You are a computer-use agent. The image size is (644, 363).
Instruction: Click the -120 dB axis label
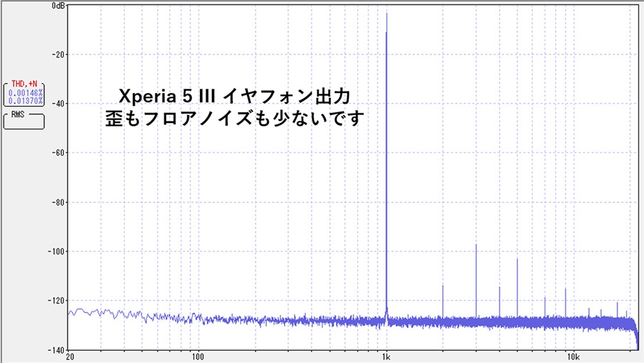[56, 301]
